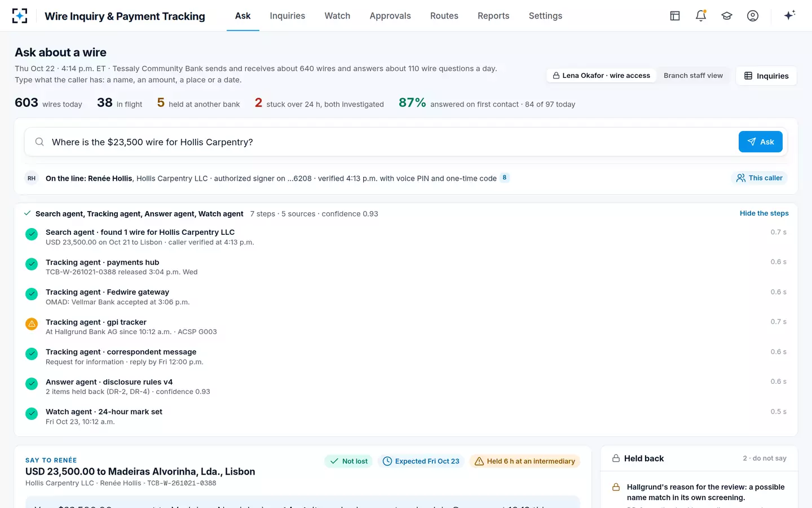
Task: Click the check icon on Search agent step
Action: (x=32, y=234)
